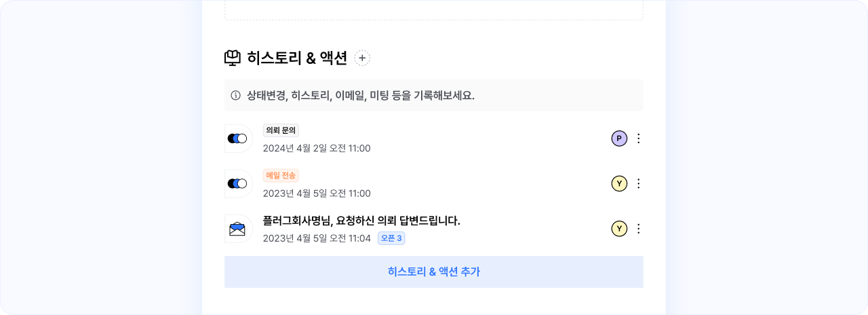
Task: Click the 오전 11:04 timestamp
Action: coord(317,238)
